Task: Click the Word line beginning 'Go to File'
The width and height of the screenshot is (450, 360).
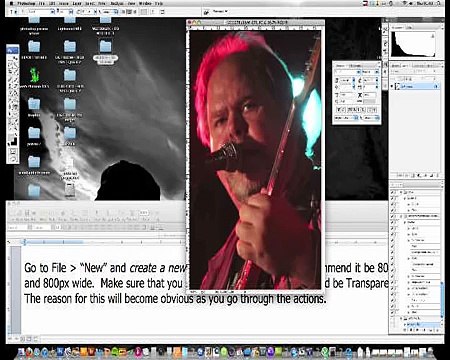Action: tap(105, 268)
